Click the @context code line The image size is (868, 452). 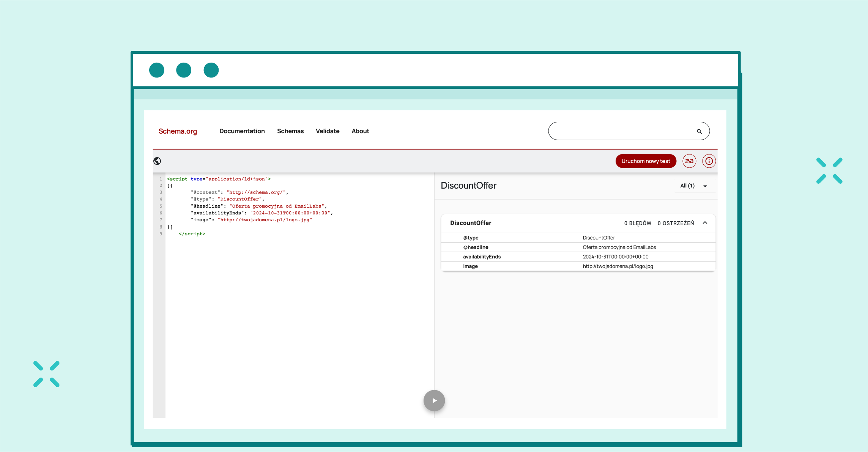pyautogui.click(x=239, y=192)
